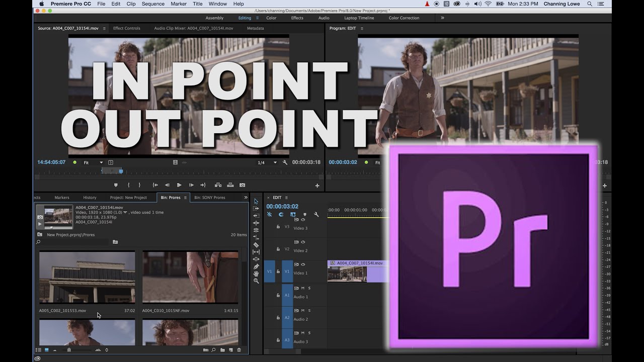Go to Out point in Source monitor
The height and width of the screenshot is (362, 644).
(203, 185)
